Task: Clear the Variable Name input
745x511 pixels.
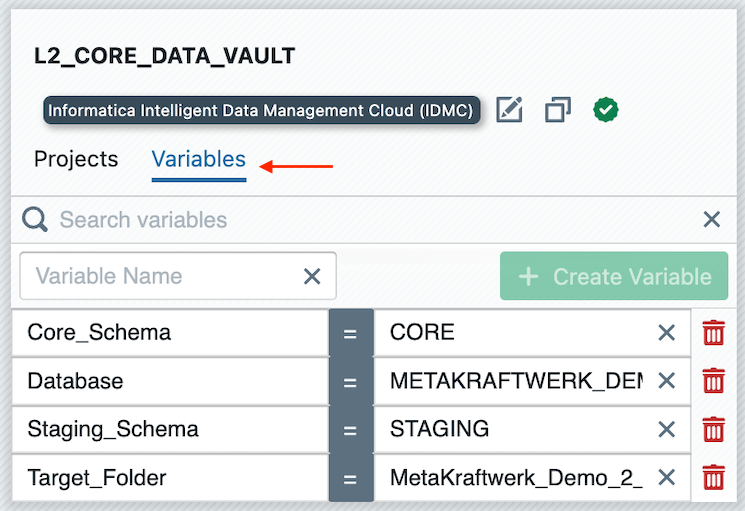Action: click(x=312, y=276)
